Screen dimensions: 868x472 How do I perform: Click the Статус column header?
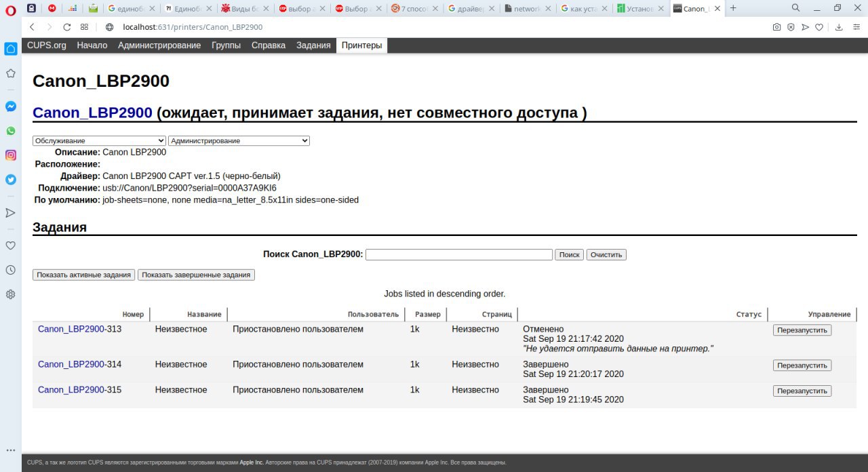(749, 315)
